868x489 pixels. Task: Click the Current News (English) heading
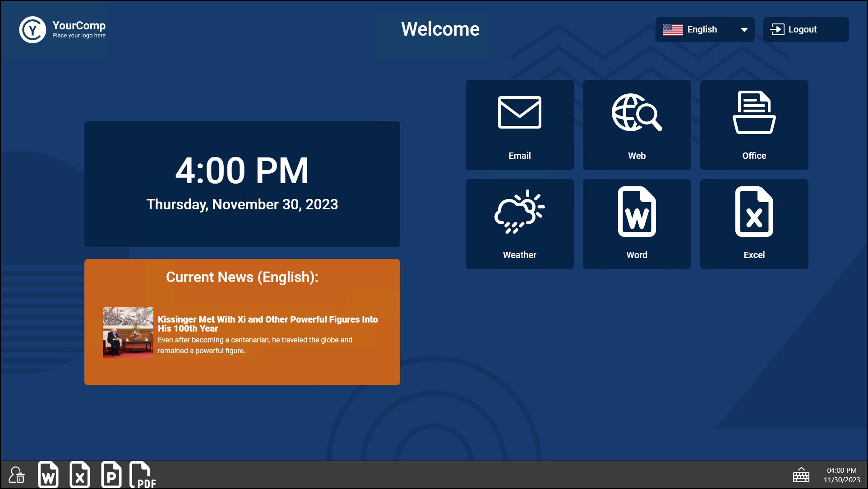242,277
